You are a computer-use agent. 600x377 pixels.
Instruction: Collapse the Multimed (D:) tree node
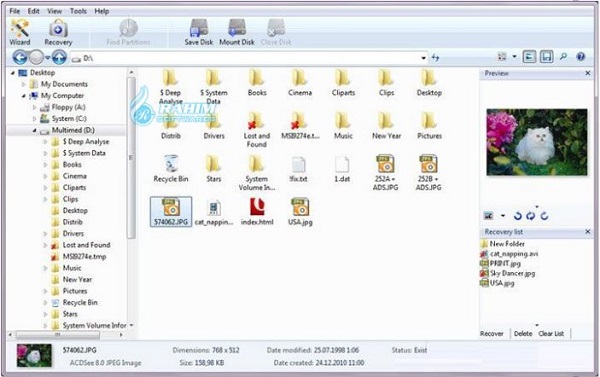coord(35,131)
